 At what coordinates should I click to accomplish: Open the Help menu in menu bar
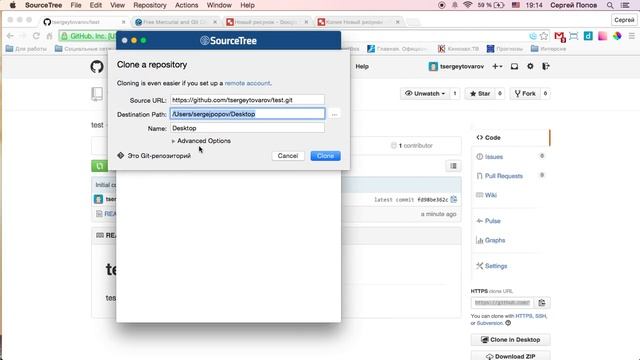pyautogui.click(x=247, y=5)
